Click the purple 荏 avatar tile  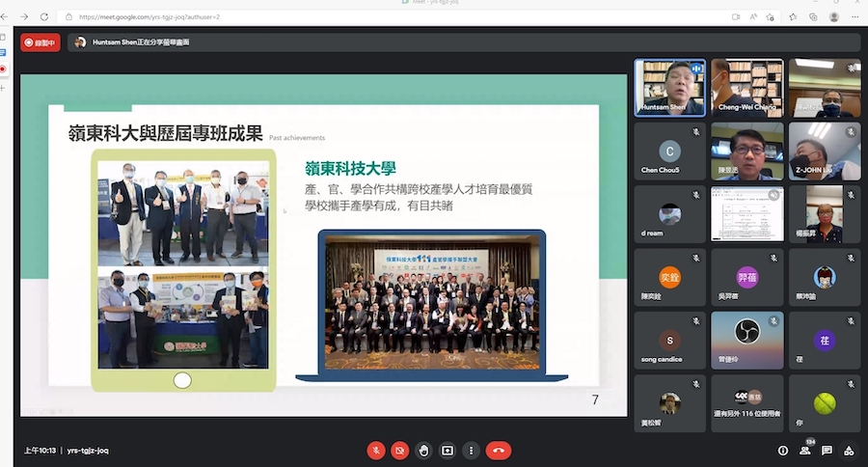(825, 341)
